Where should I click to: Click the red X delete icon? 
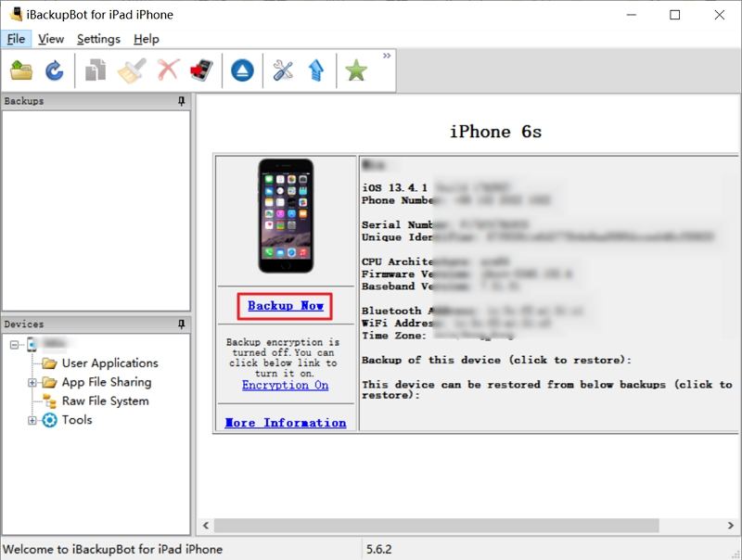(x=169, y=70)
